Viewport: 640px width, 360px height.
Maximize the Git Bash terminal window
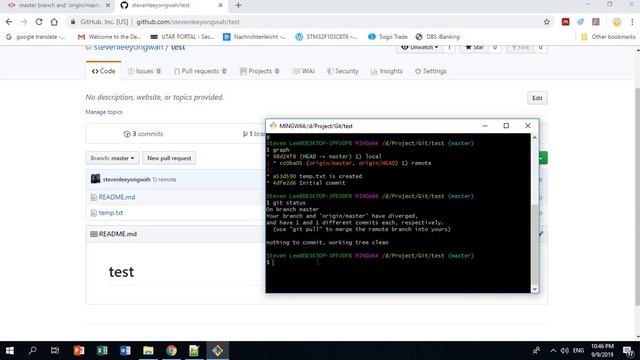click(506, 126)
